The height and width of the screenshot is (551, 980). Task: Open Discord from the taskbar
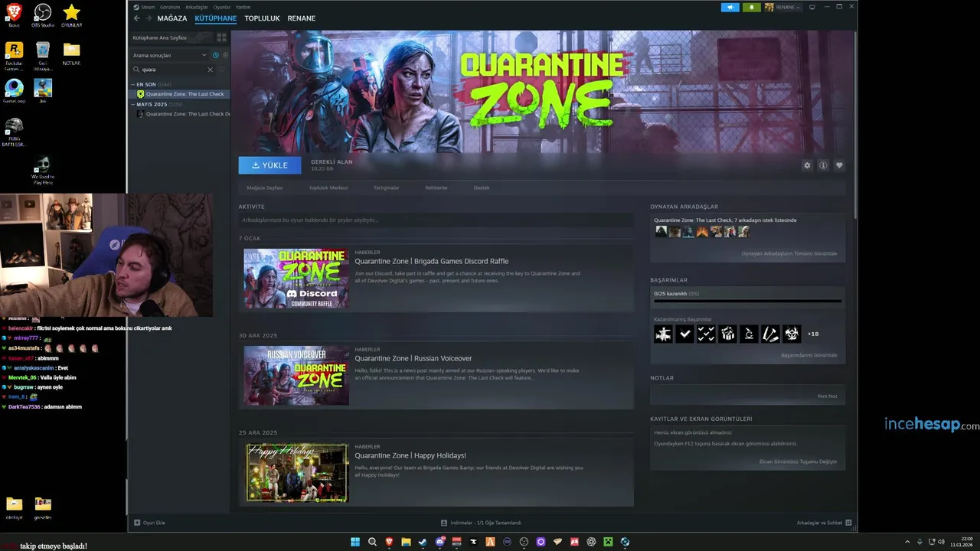(440, 542)
